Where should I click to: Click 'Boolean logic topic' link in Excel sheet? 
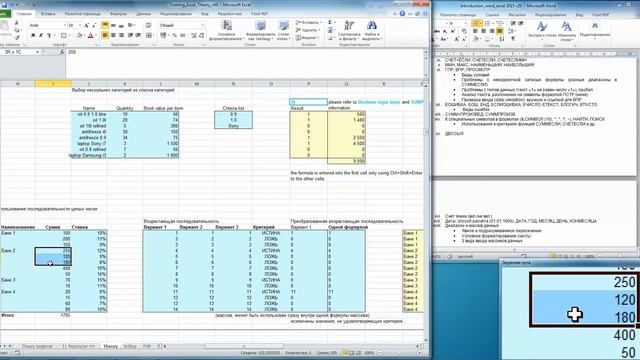coord(379,102)
